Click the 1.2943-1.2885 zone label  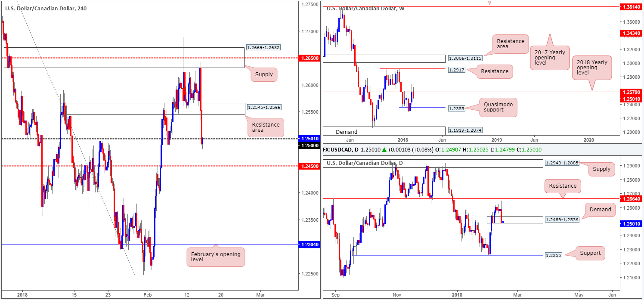click(x=563, y=163)
